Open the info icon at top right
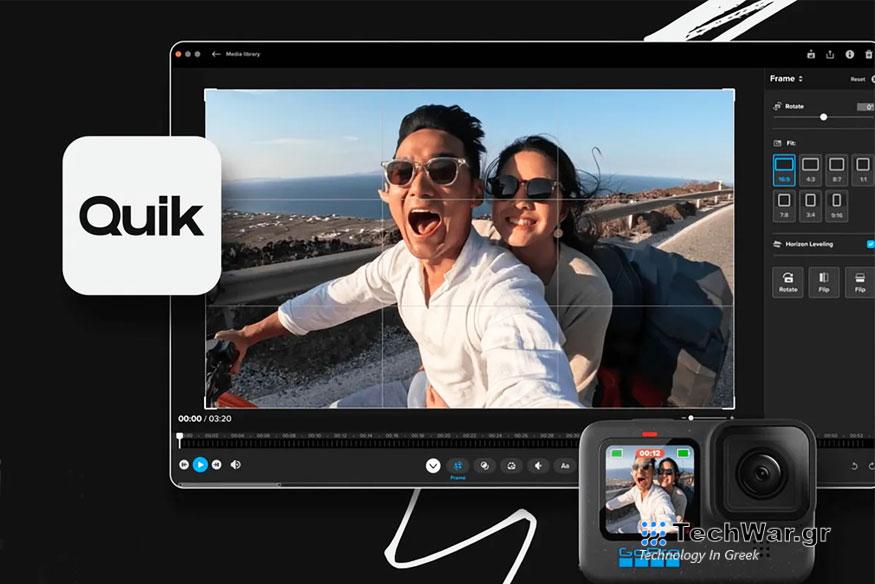Screen dimensions: 875x584 (x=850, y=54)
